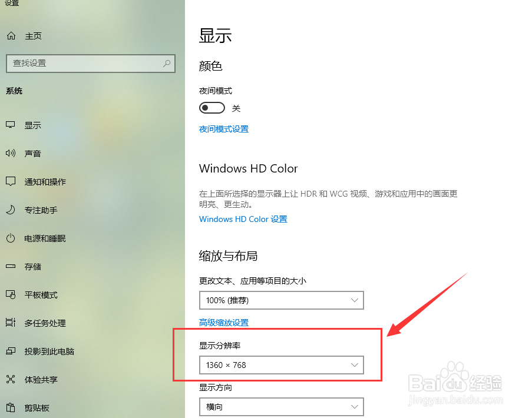Viewport: 532px width, 418px height.
Task: Open the 1360 × 768 resolution dropdown
Action: (281, 365)
